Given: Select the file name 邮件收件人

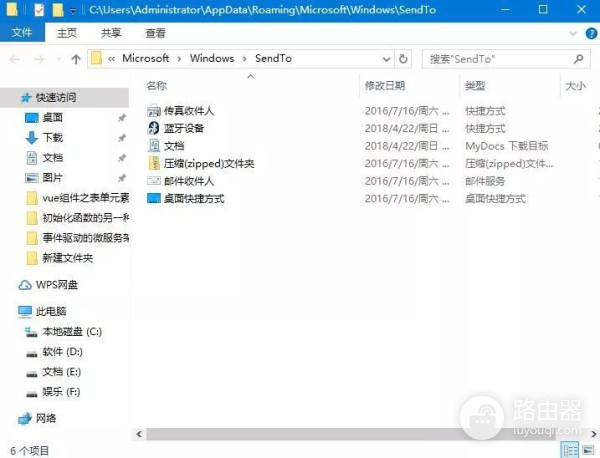Looking at the screenshot, I should (189, 181).
